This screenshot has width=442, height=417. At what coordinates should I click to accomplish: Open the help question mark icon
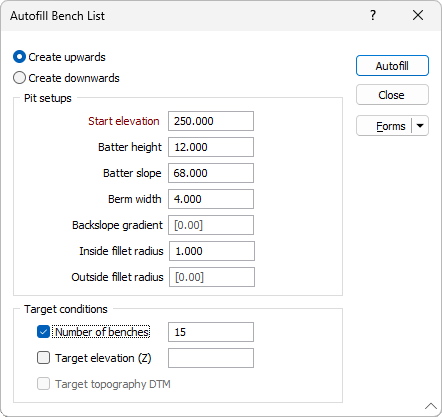[x=373, y=15]
